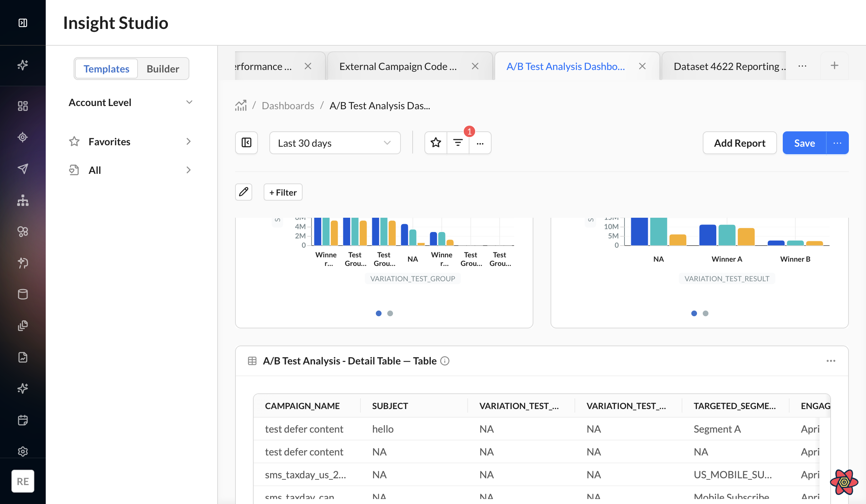Favorite this dashboard with the star icon
Image resolution: width=866 pixels, height=504 pixels.
(x=436, y=143)
